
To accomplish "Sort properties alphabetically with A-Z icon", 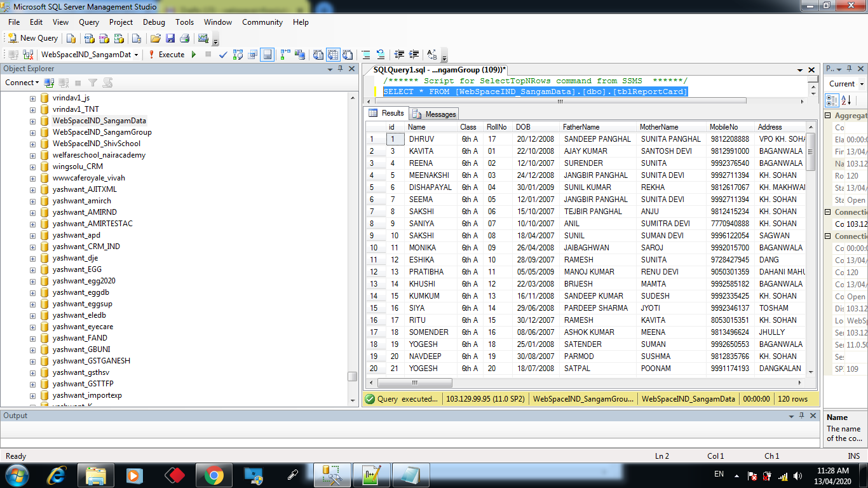I will tap(846, 100).
